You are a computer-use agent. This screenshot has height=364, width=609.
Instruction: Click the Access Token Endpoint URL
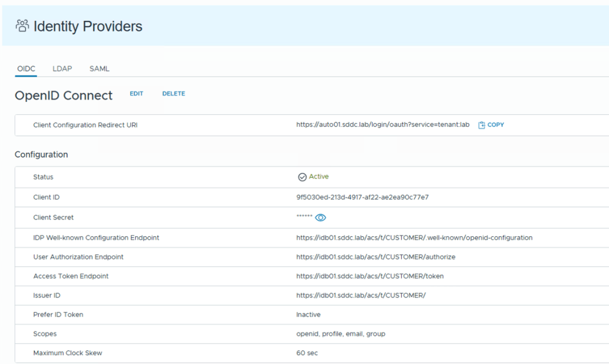(370, 276)
